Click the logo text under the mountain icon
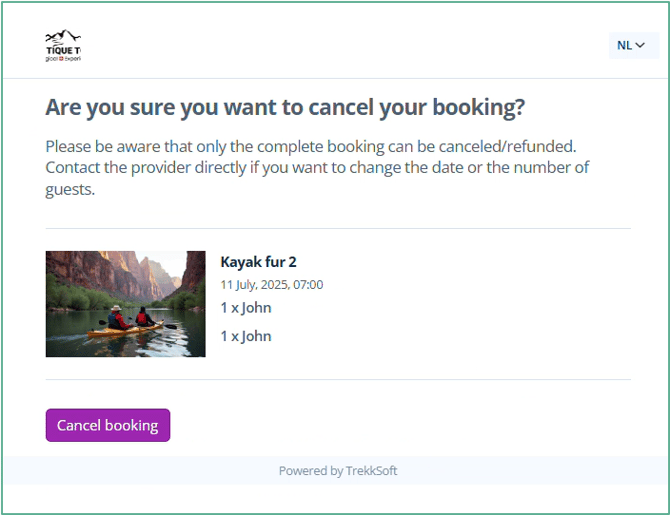 [63, 54]
